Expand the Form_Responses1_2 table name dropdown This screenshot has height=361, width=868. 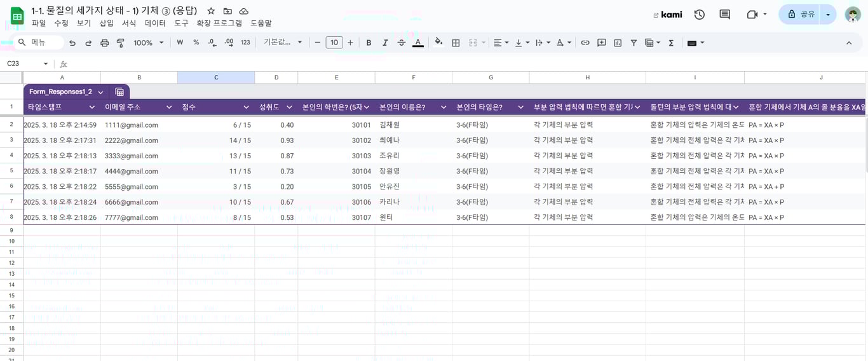point(100,92)
